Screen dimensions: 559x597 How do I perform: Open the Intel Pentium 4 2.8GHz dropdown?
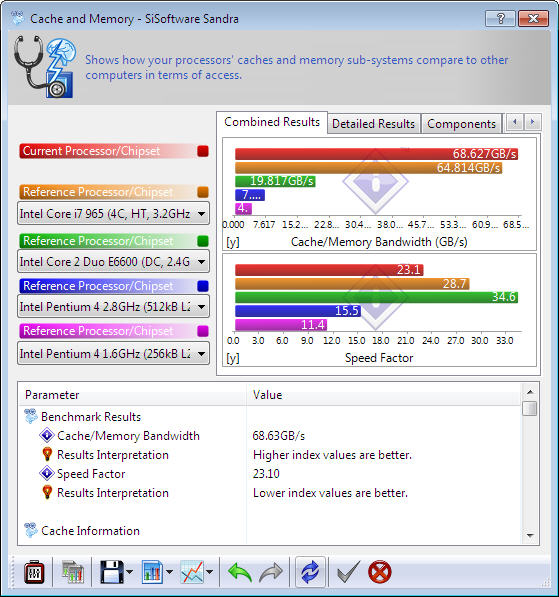(x=113, y=306)
